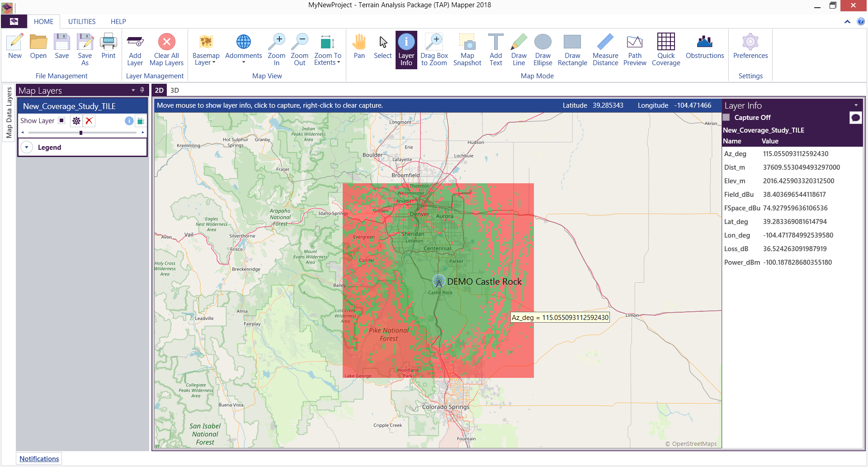The width and height of the screenshot is (868, 467).
Task: Open the Layer Info panel dropdown arrow
Action: [x=856, y=105]
